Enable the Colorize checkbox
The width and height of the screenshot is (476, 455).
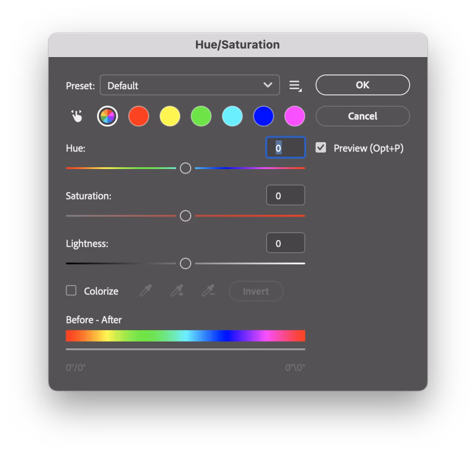click(x=71, y=290)
